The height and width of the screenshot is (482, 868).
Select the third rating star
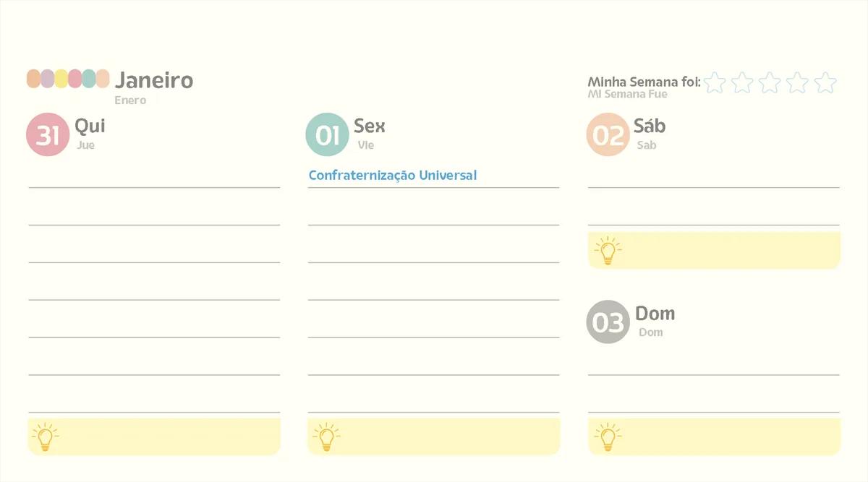pyautogui.click(x=770, y=82)
